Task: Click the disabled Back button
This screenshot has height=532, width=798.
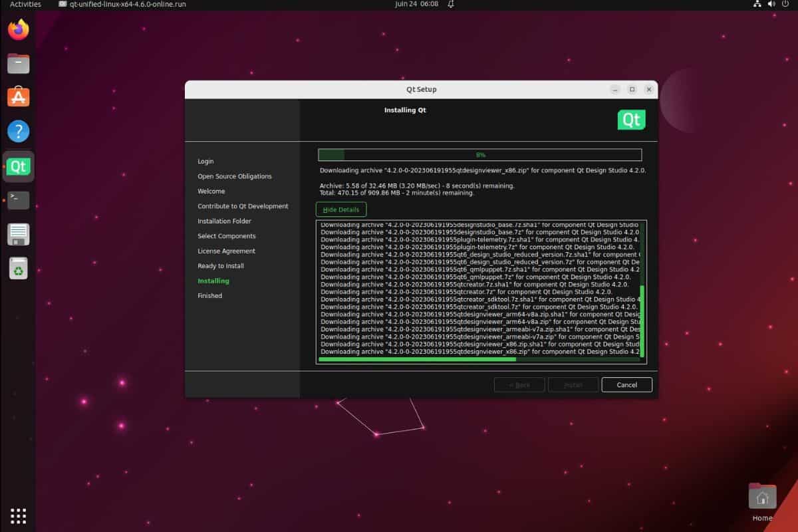Action: click(x=519, y=384)
